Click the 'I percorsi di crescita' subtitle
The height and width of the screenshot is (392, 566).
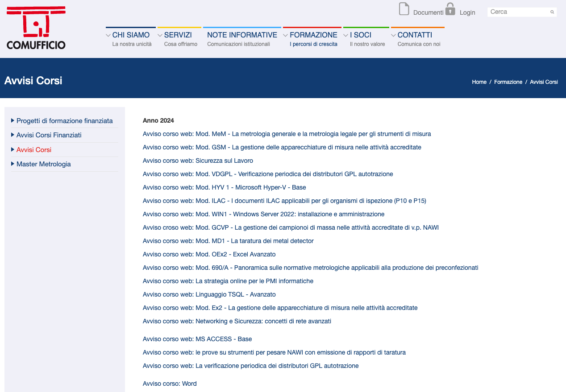313,44
